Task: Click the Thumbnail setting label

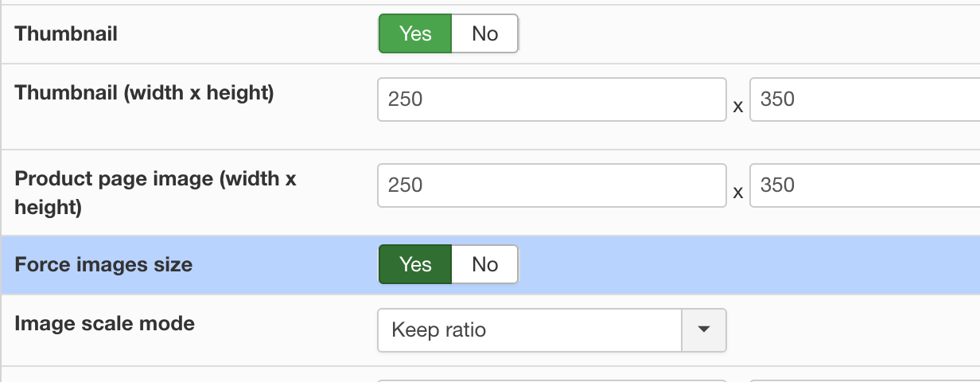Action: click(66, 34)
